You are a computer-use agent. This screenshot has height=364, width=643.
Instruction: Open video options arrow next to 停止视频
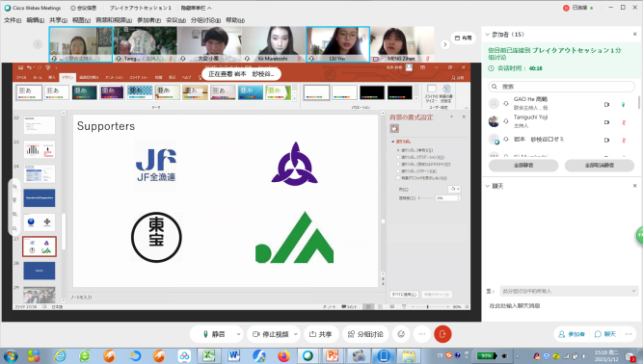point(296,334)
